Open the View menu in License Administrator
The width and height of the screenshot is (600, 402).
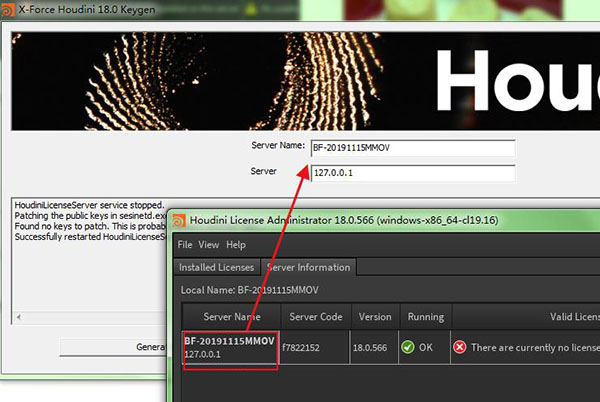pyautogui.click(x=209, y=245)
